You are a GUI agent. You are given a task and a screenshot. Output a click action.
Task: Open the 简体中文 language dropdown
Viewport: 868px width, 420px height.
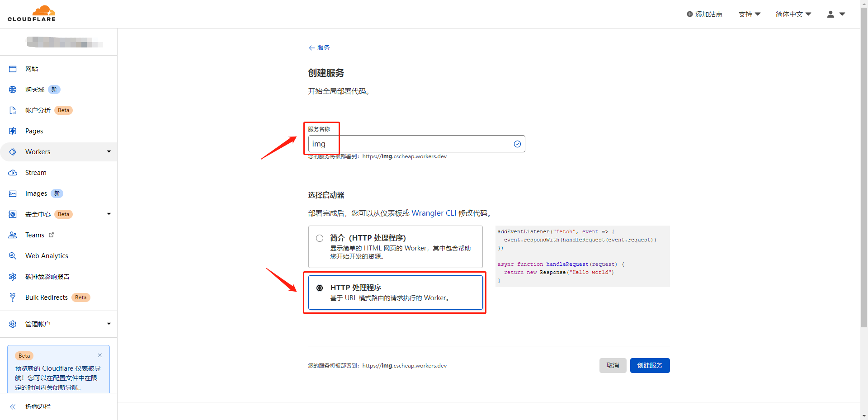coord(793,14)
